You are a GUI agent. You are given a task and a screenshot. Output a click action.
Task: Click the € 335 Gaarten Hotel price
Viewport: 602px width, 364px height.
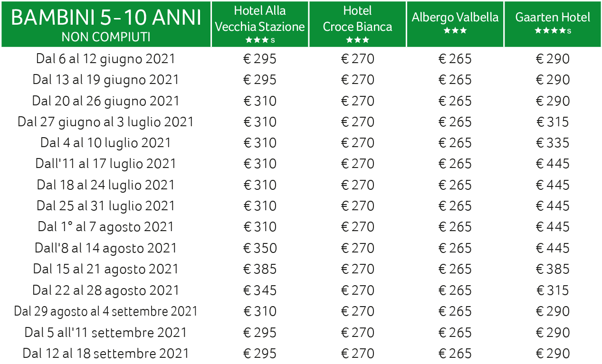pyautogui.click(x=553, y=143)
